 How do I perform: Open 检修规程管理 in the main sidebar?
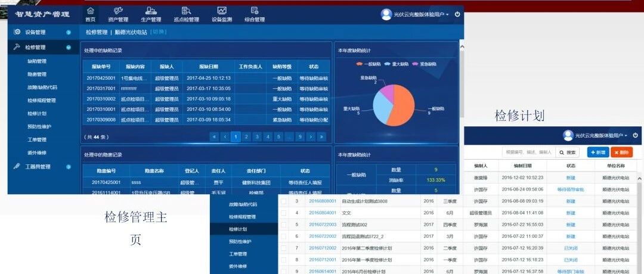42,101
